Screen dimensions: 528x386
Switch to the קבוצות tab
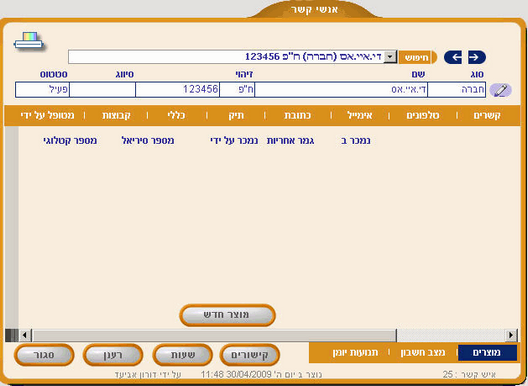coord(116,116)
